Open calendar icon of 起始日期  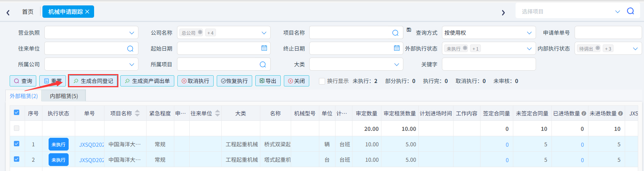point(264,48)
